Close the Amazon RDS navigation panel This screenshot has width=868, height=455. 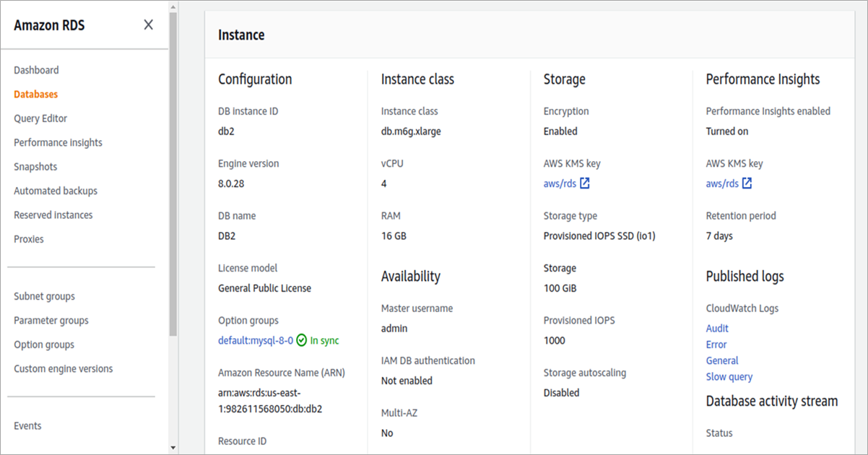pos(148,25)
